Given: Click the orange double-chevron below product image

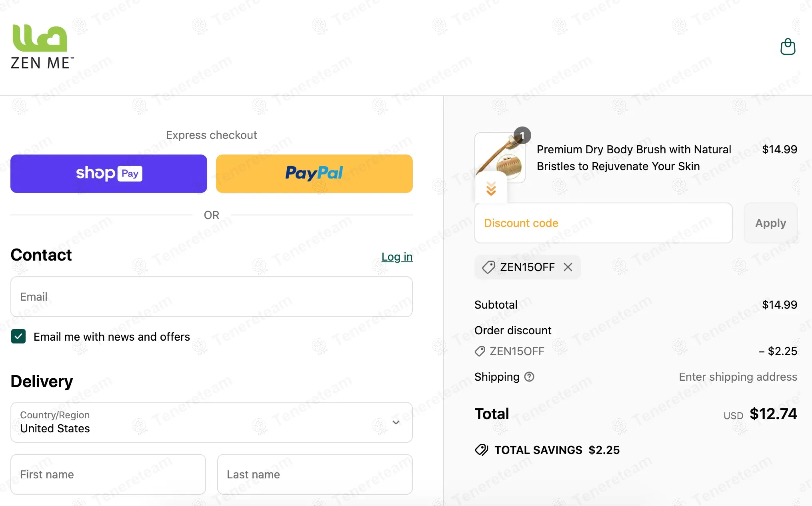Looking at the screenshot, I should point(491,188).
